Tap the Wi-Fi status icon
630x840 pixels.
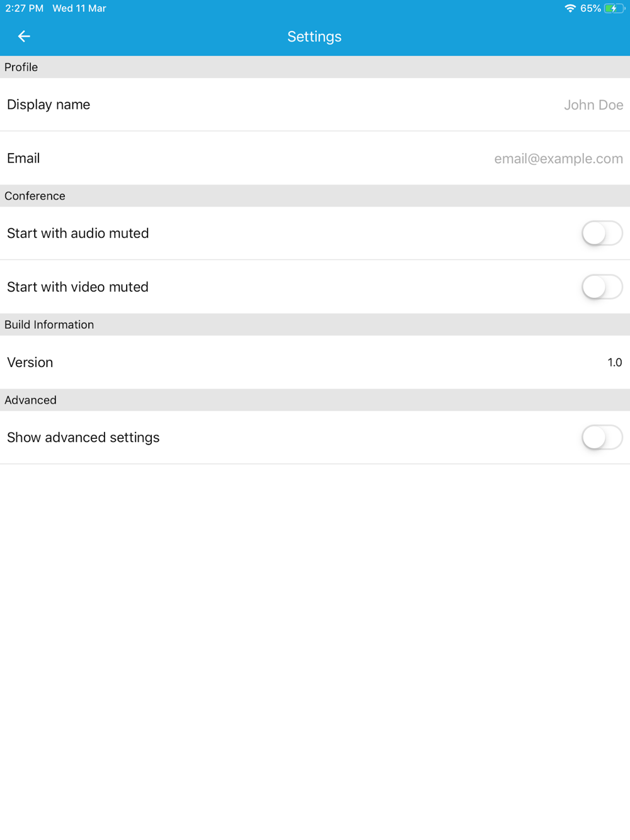[x=570, y=8]
